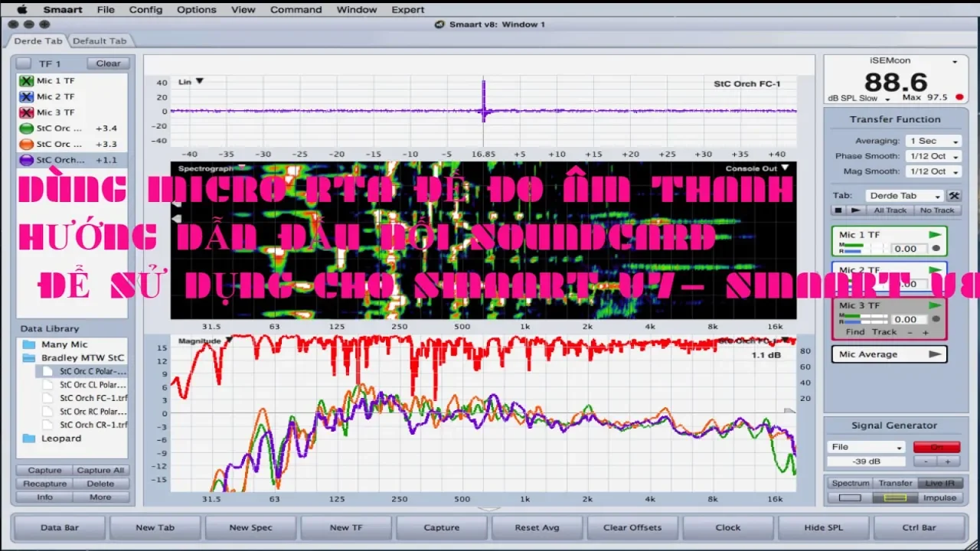Select the Default Tab
This screenshot has height=551, width=980.
tap(100, 41)
